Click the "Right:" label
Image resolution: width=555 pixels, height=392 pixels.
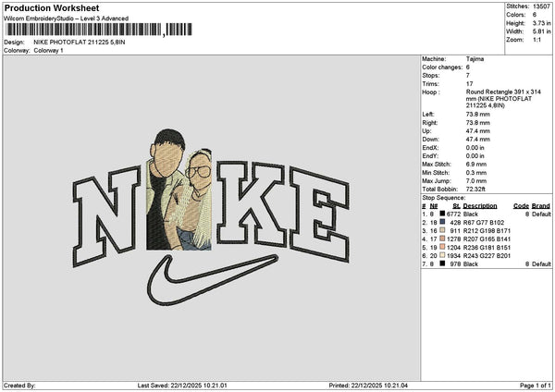[430, 123]
